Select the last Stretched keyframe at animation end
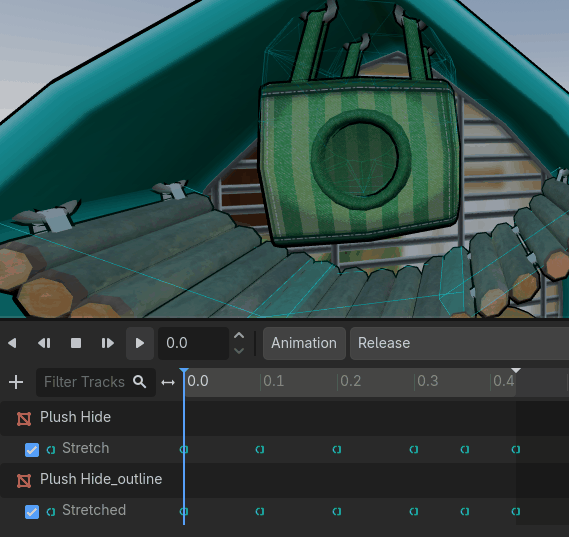This screenshot has width=569, height=537. click(516, 512)
